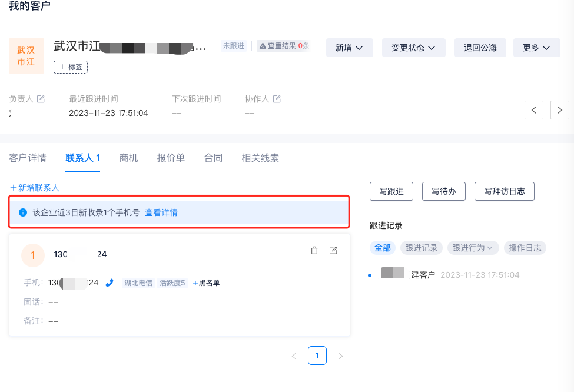574x392 pixels.
Task: Select the 全部 filter tag
Action: (x=382, y=248)
